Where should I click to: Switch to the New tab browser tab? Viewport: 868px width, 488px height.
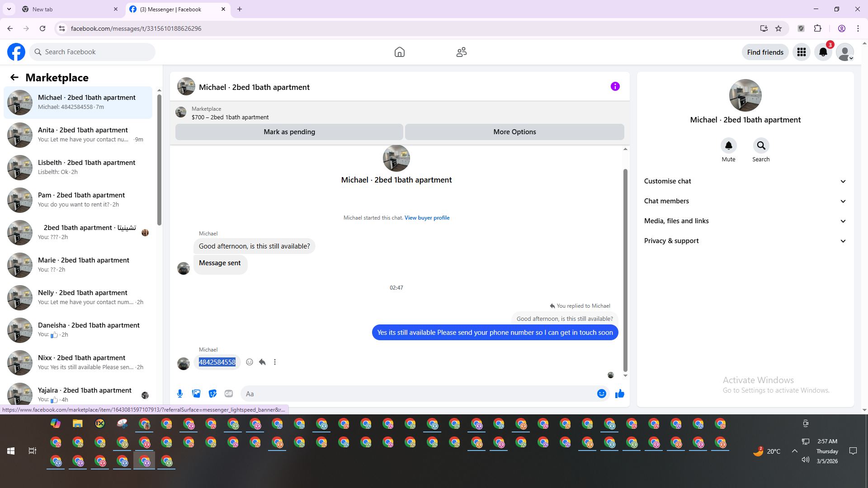point(70,9)
